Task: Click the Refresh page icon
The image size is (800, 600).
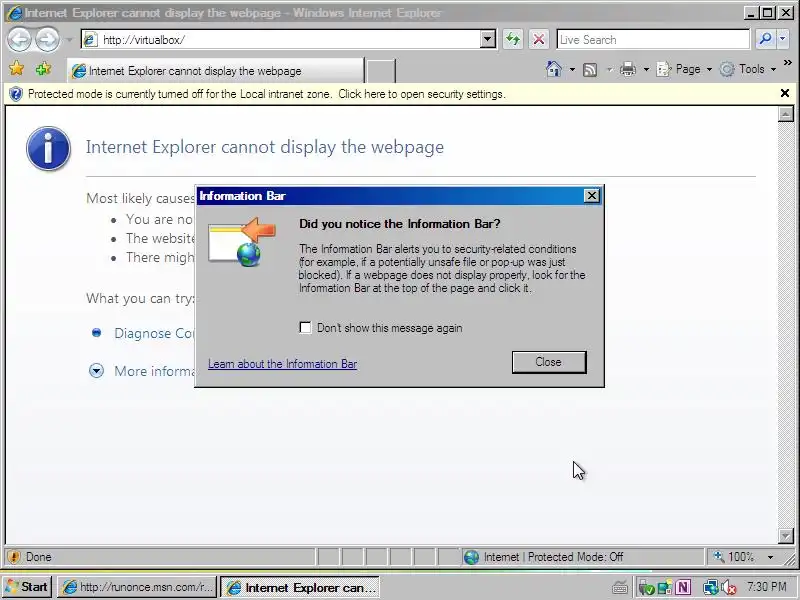Action: point(513,39)
